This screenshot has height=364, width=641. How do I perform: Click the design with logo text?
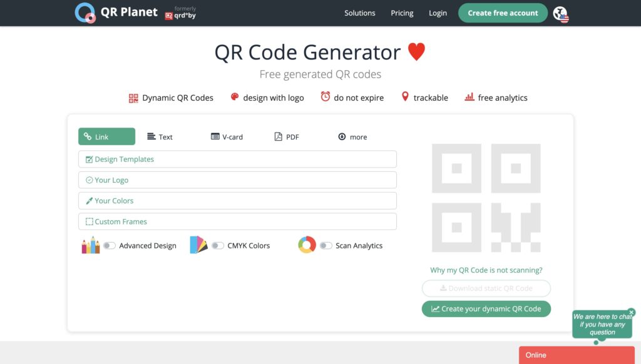point(274,98)
